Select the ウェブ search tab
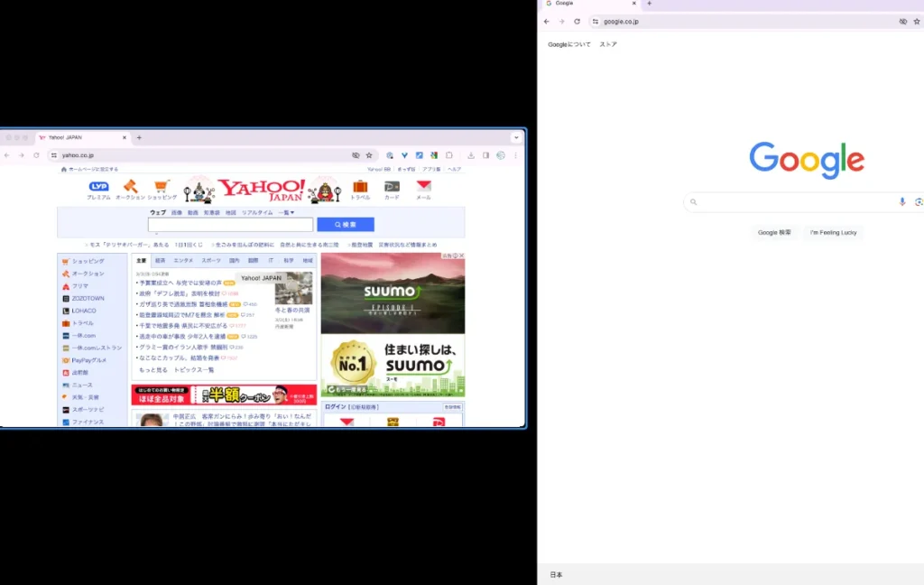 158,212
